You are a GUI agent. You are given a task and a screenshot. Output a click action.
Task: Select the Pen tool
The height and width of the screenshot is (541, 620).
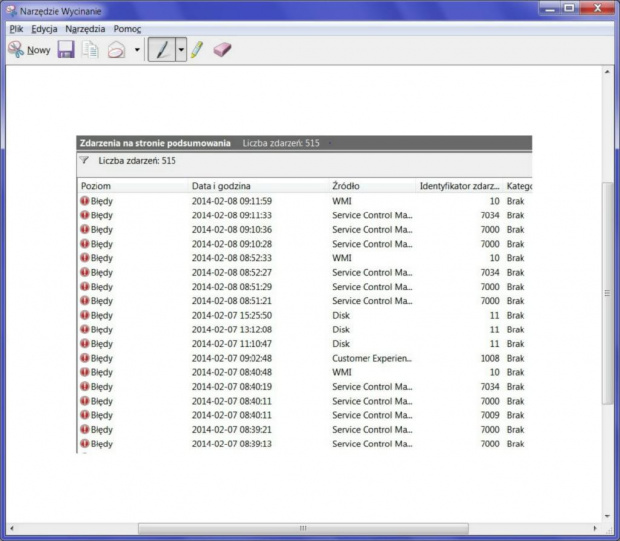click(162, 50)
